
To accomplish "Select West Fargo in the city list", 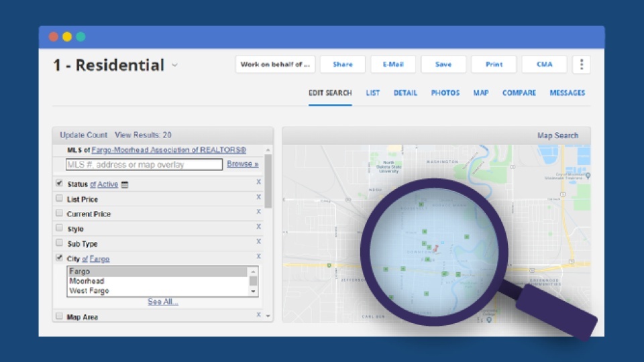I will 158,291.
